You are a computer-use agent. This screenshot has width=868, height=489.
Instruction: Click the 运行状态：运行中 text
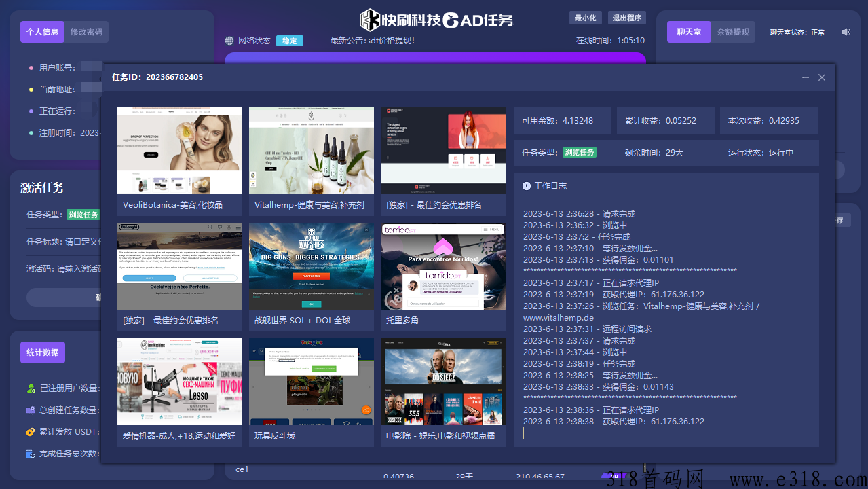click(x=760, y=153)
